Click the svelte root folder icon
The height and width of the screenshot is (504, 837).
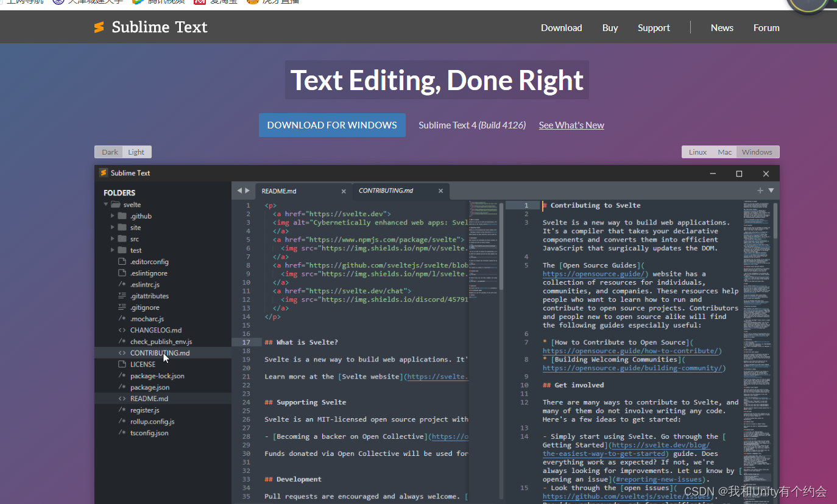[116, 205]
